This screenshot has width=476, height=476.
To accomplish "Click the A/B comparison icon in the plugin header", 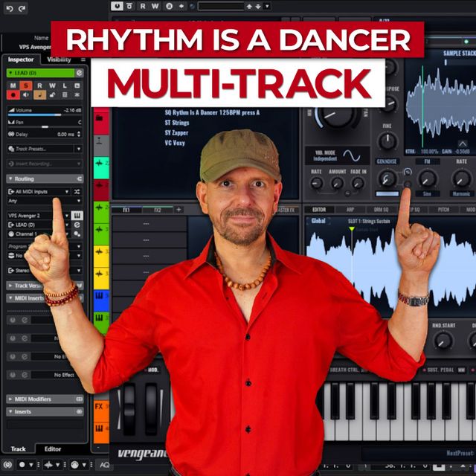I will click(x=169, y=6).
